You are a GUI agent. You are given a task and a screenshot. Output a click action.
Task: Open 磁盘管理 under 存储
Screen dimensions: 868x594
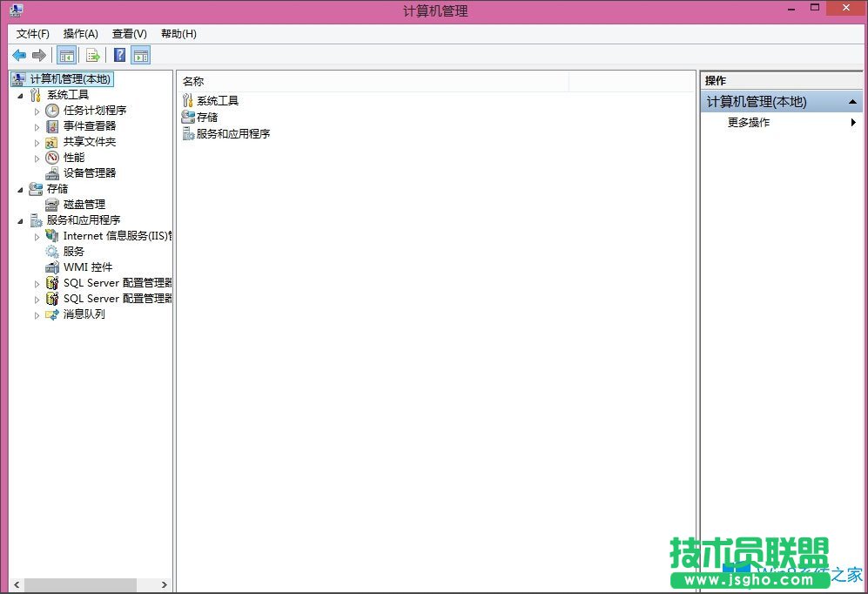[51, 204]
